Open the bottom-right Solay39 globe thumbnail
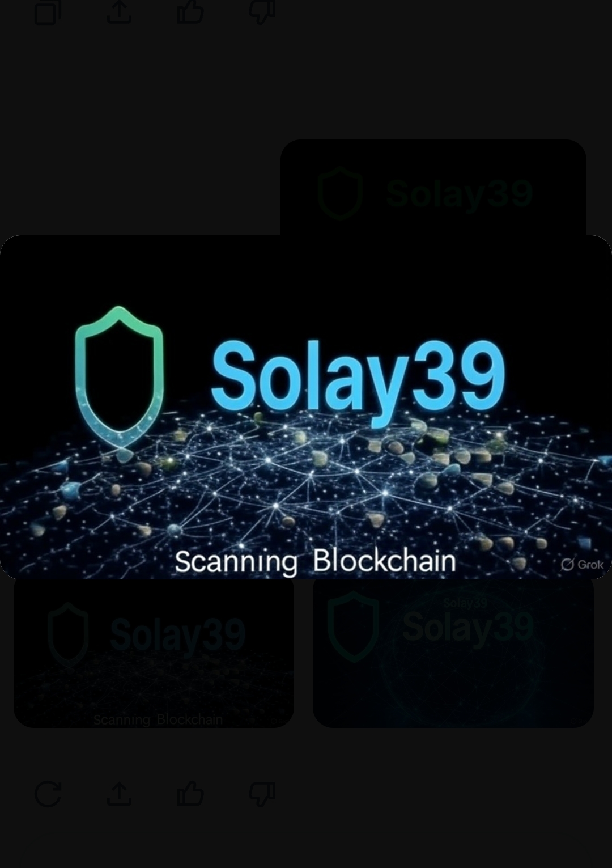Screen dimensions: 612x868 (x=453, y=653)
